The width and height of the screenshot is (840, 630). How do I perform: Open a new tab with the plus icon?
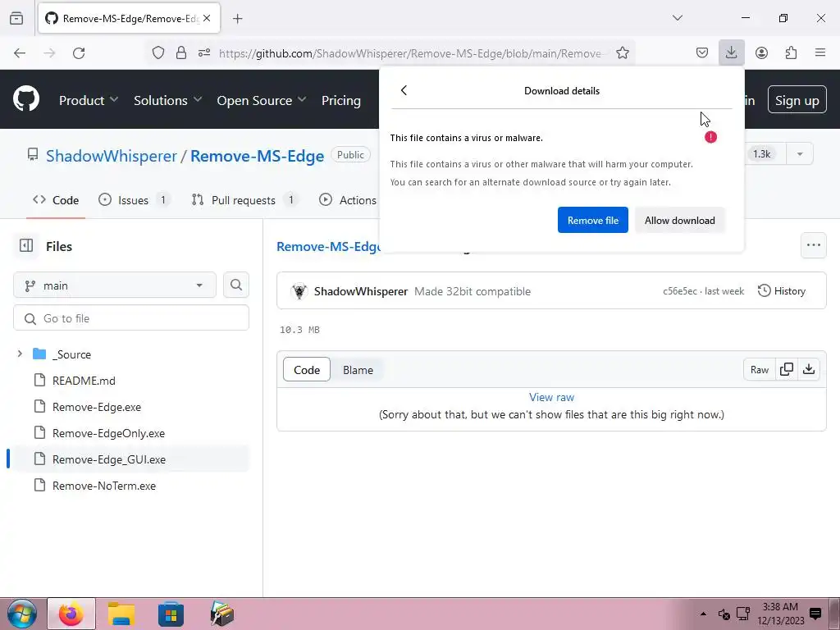pyautogui.click(x=238, y=19)
